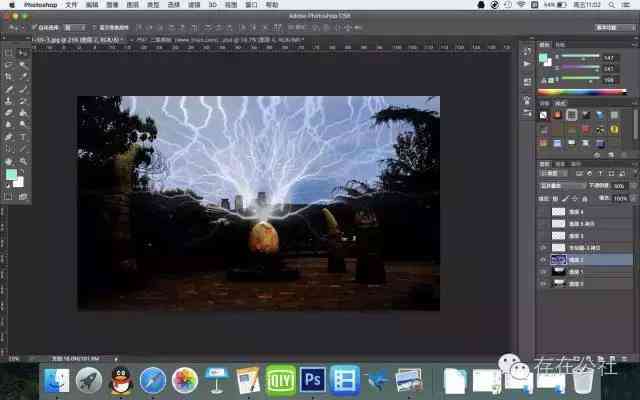Open the 3D menu
This screenshot has height=400, width=640.
click(213, 5)
